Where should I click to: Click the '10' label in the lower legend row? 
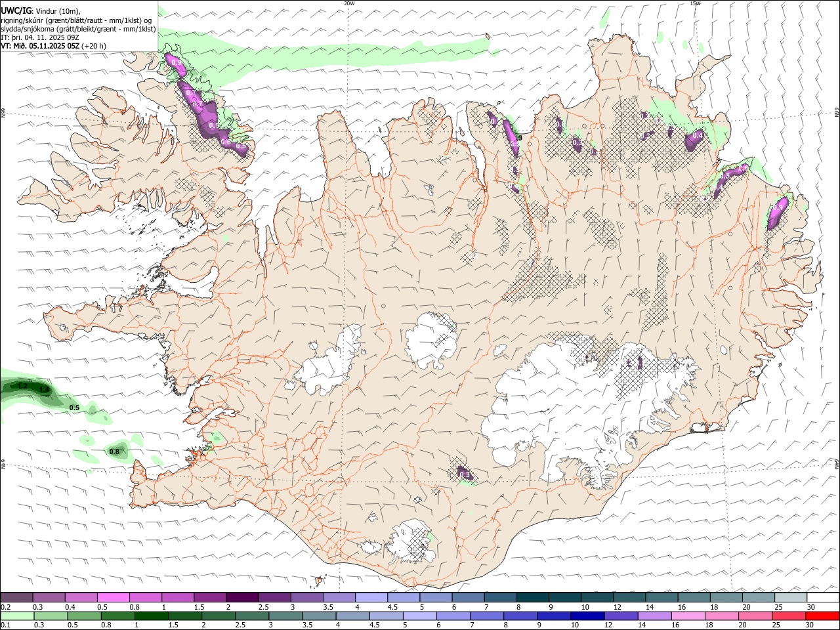click(x=574, y=625)
